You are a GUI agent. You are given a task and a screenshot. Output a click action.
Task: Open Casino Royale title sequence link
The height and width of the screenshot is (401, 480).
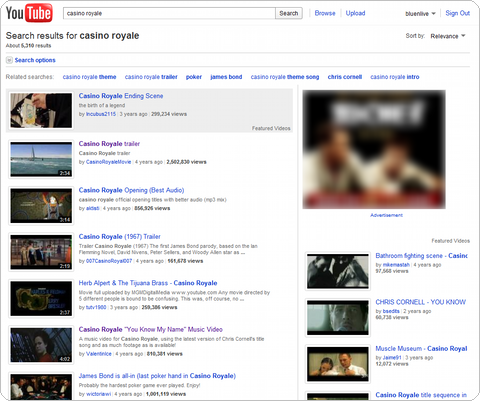(x=421, y=395)
